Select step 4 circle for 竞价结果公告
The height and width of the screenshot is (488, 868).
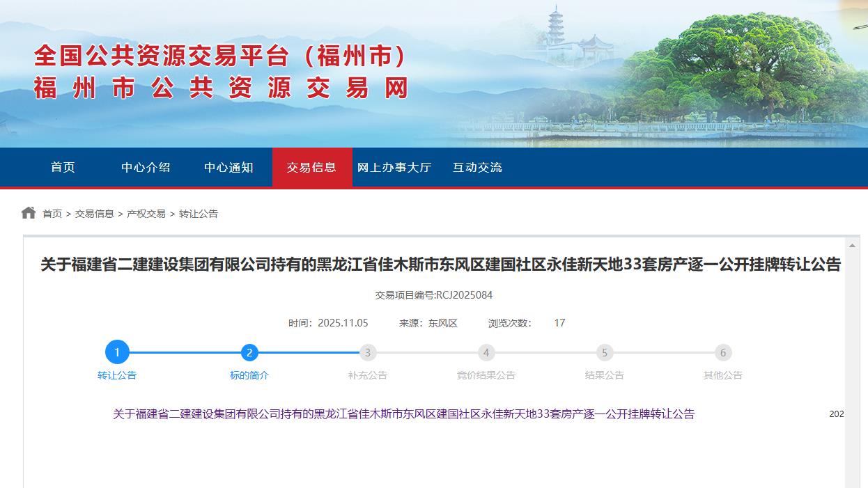click(x=486, y=352)
